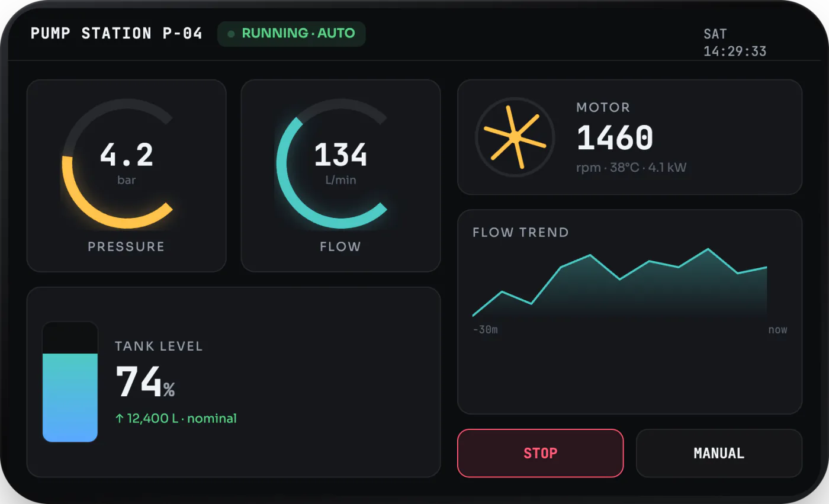Image resolution: width=829 pixels, height=504 pixels.
Task: Click the 134 L/min flow reading
Action: tap(340, 162)
